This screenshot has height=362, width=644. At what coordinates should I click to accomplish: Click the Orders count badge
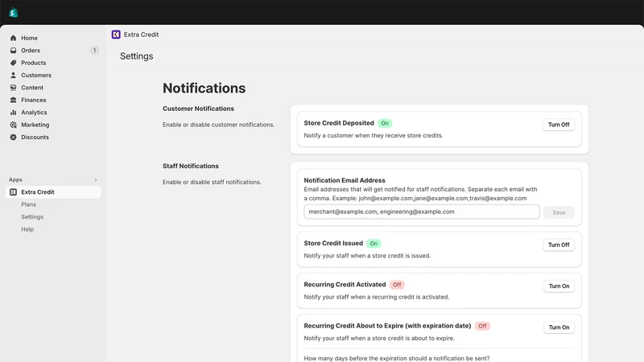[x=94, y=51]
